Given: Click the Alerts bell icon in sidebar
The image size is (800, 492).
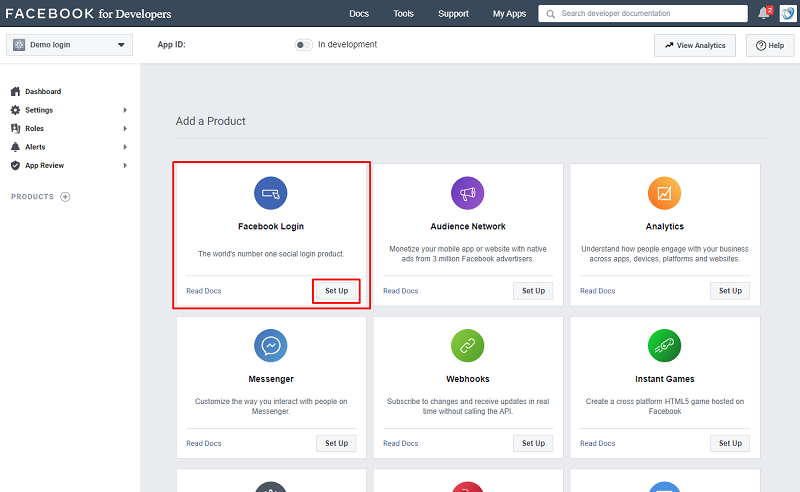Looking at the screenshot, I should pos(15,146).
